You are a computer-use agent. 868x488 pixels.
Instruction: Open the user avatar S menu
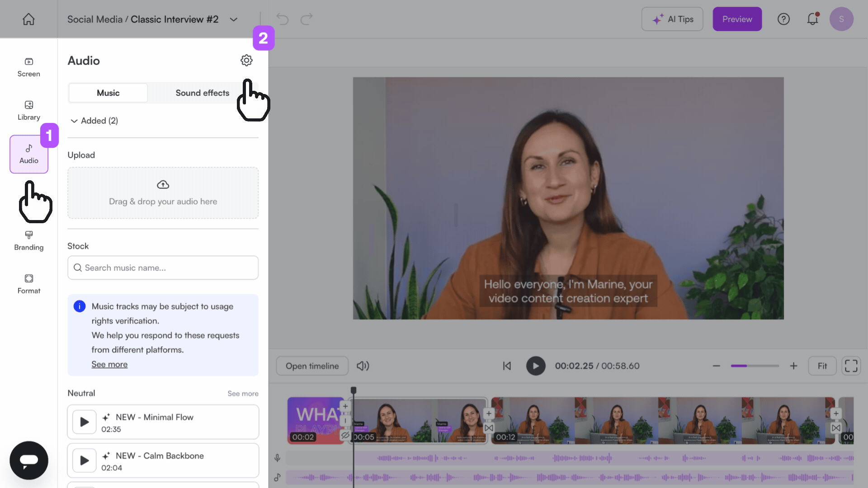841,19
